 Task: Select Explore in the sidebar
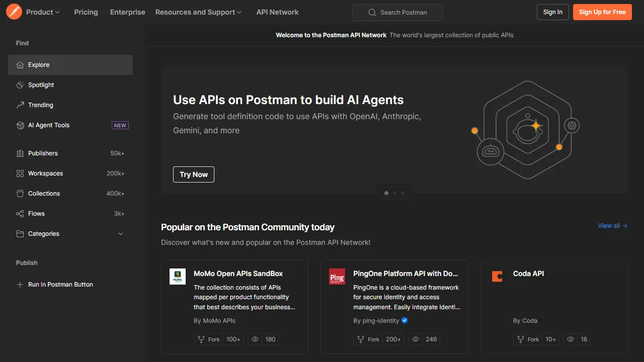coord(70,65)
